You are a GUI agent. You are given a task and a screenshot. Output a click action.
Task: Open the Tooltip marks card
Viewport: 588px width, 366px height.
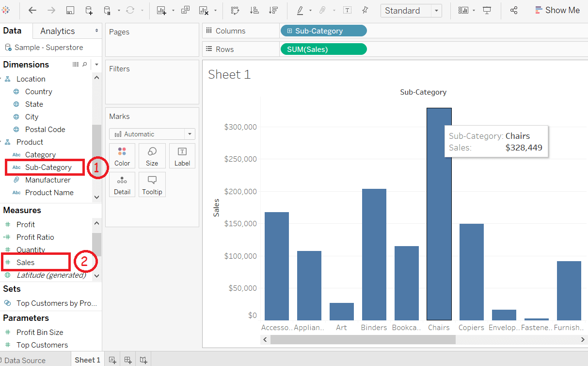click(152, 184)
